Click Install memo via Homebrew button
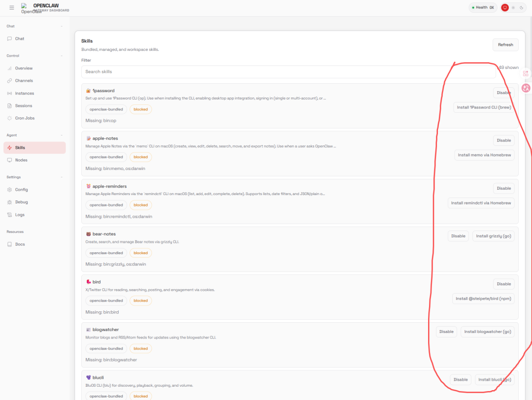This screenshot has width=532, height=400. 484,155
